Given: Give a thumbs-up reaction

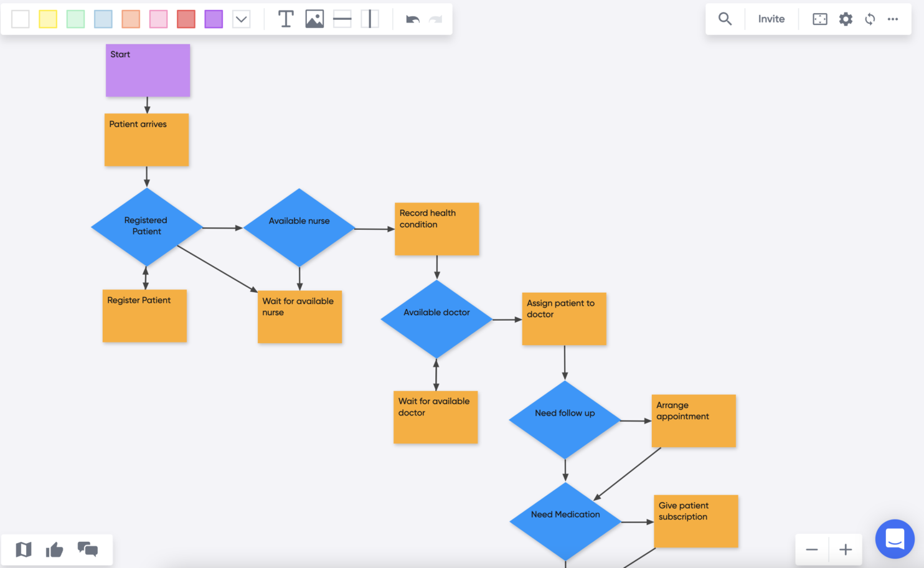Looking at the screenshot, I should (55, 549).
